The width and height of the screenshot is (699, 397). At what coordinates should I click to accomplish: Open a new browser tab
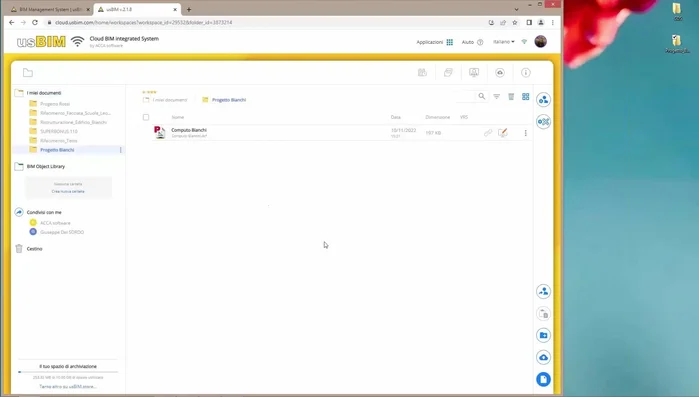click(189, 9)
